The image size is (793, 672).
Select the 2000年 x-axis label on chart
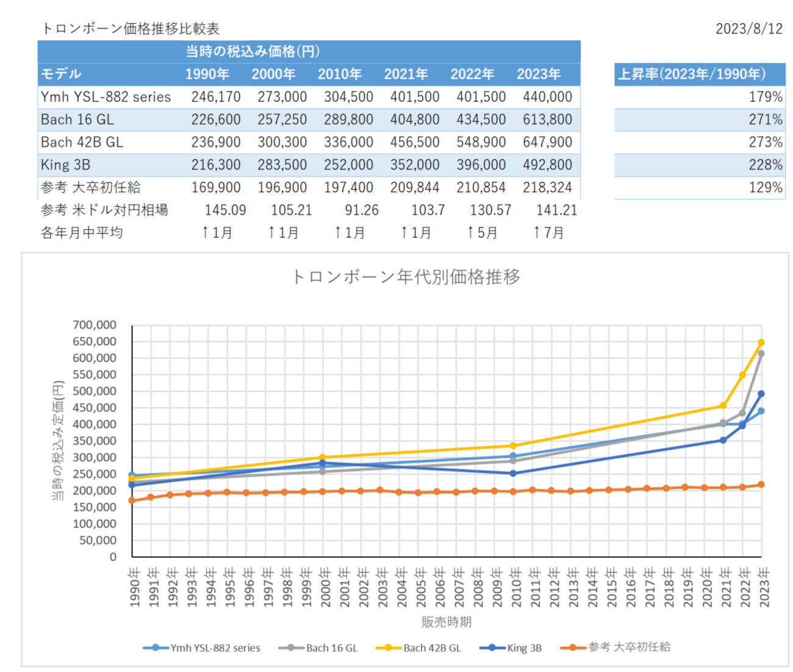tap(325, 587)
